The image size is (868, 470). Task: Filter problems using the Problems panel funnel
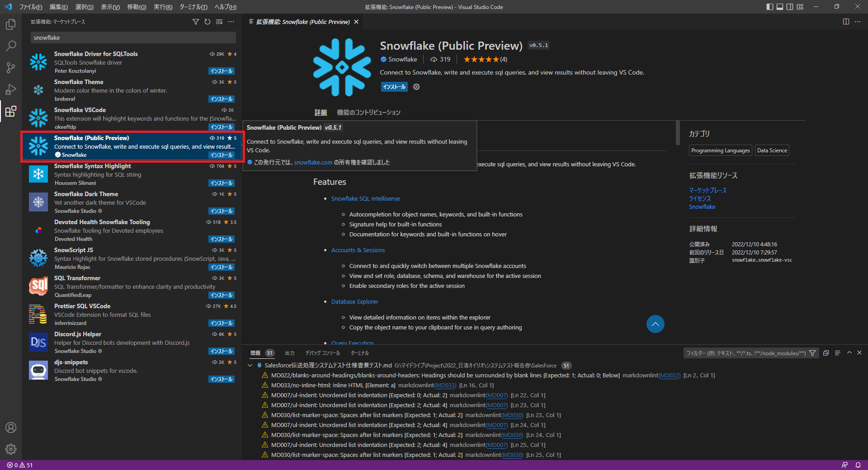[813, 353]
